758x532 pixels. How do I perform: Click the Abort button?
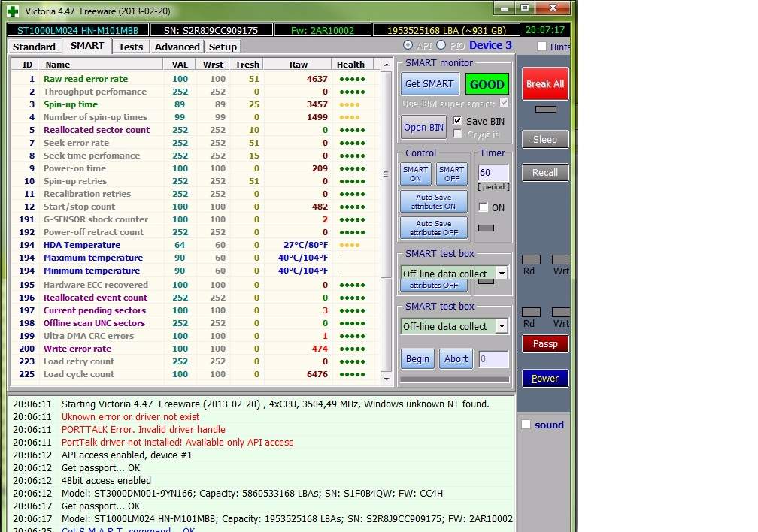pos(456,359)
